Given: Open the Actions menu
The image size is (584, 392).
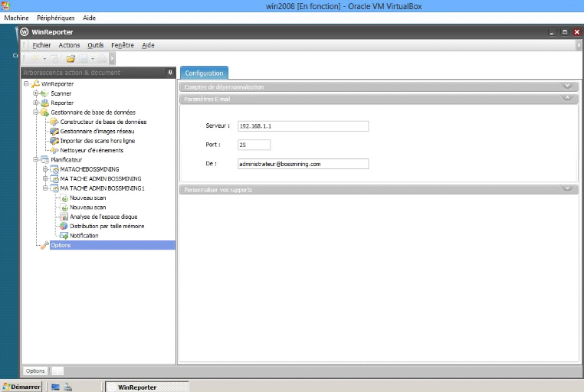Looking at the screenshot, I should tap(69, 45).
